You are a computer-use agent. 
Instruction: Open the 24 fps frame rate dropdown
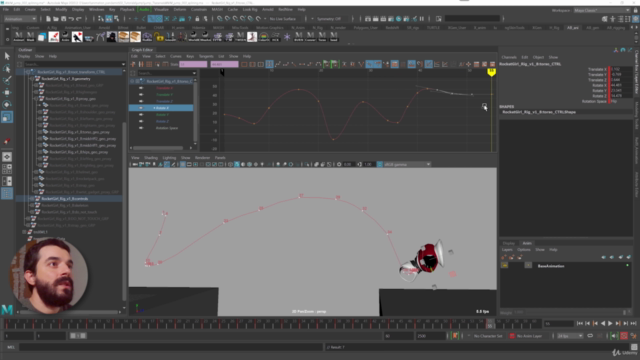pos(570,336)
